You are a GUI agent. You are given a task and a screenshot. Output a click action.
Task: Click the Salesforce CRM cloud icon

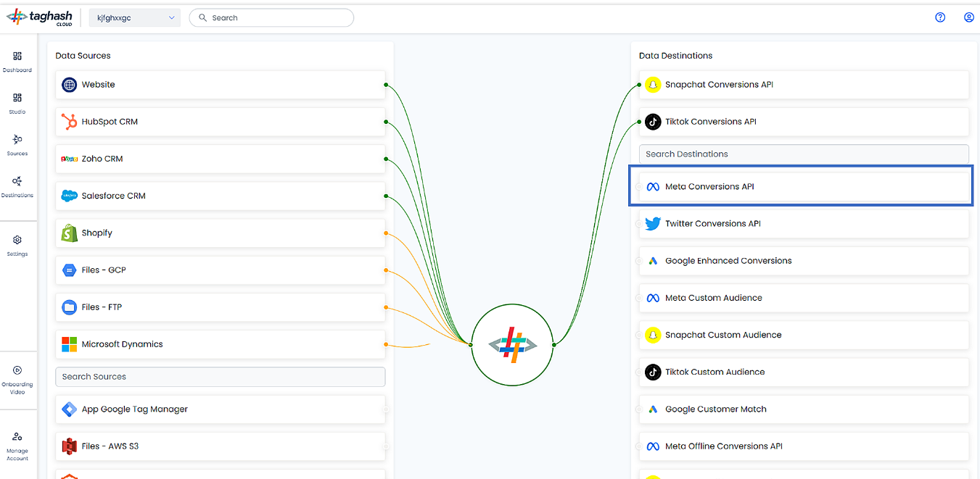click(69, 196)
